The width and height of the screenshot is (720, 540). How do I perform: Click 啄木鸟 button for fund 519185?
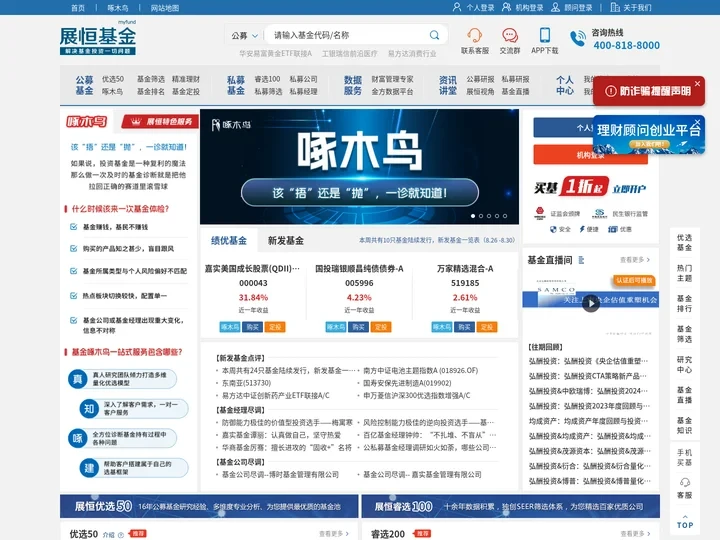(442, 327)
